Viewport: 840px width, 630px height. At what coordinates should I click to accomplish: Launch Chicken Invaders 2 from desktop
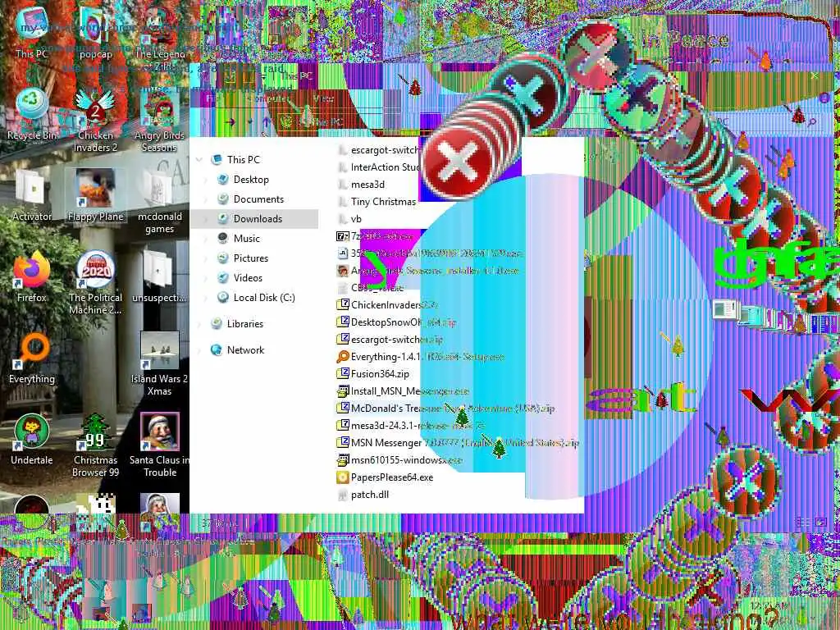click(95, 120)
